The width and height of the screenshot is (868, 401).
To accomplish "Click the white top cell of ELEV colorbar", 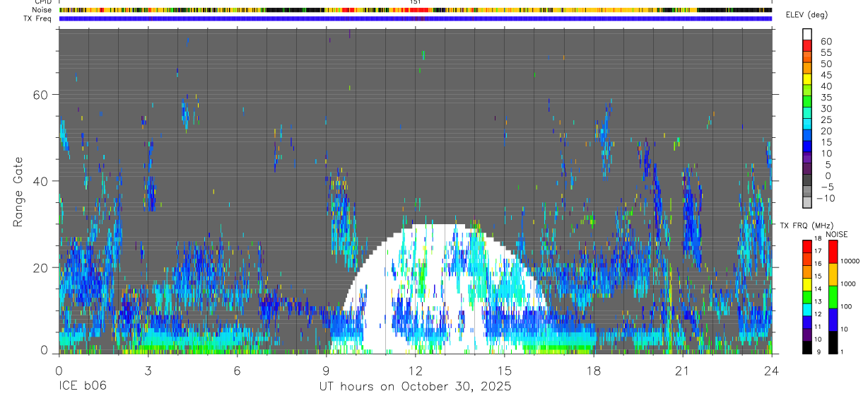I will (x=807, y=34).
